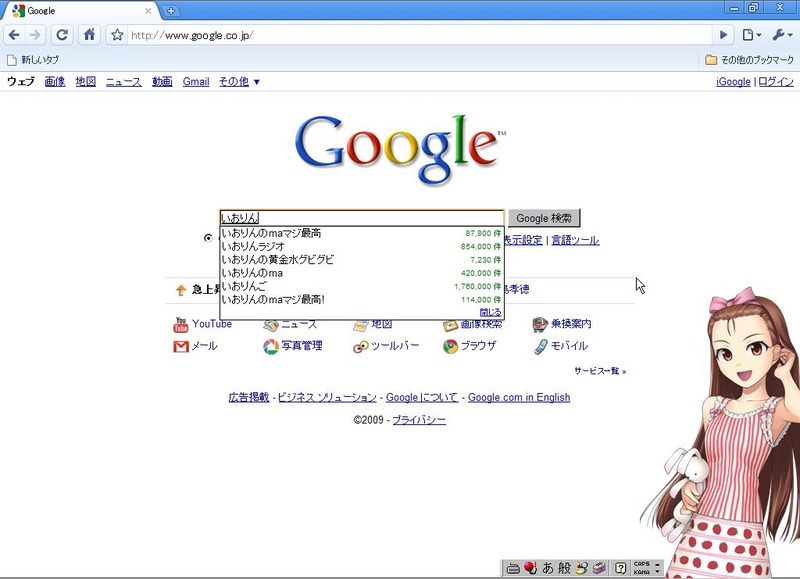This screenshot has height=579, width=800.
Task: Choose suggestion いおりんご
Action: point(362,286)
